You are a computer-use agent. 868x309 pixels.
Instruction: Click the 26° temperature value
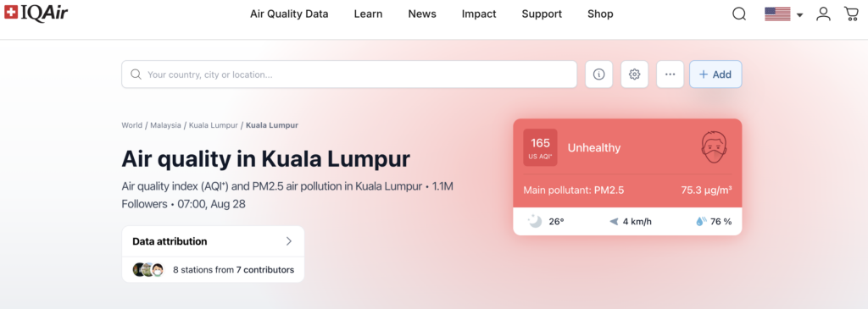tap(556, 222)
